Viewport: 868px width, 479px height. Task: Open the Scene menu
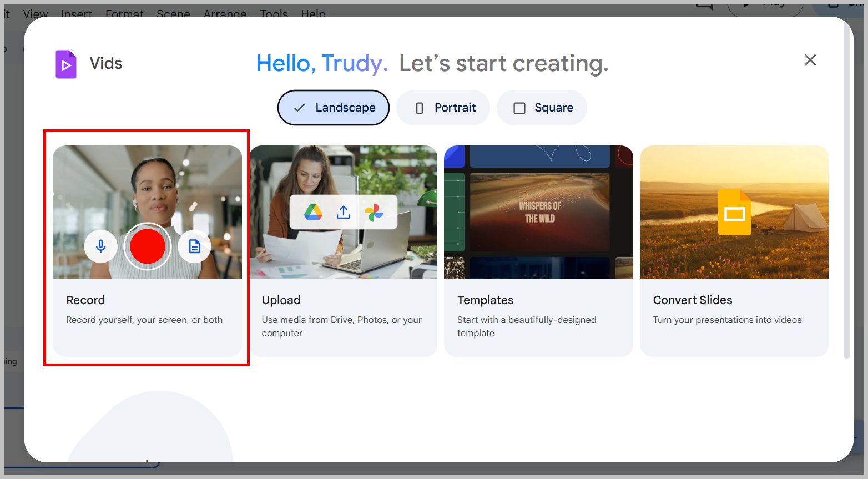click(173, 14)
